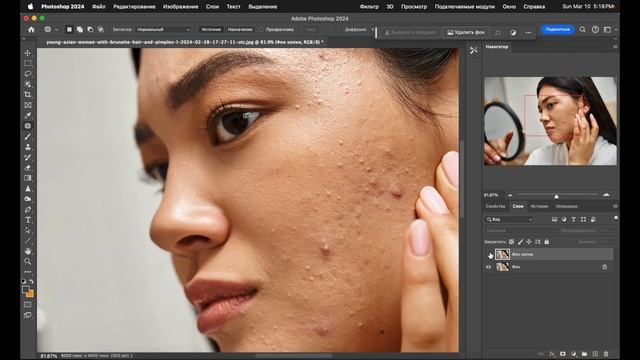The width and height of the screenshot is (640, 360).
Task: Select the Lasso tool
Action: point(28,74)
